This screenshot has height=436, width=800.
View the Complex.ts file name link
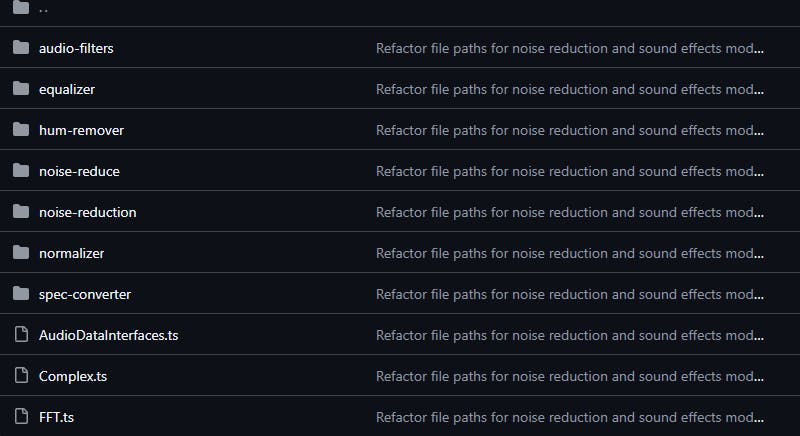(x=72, y=376)
